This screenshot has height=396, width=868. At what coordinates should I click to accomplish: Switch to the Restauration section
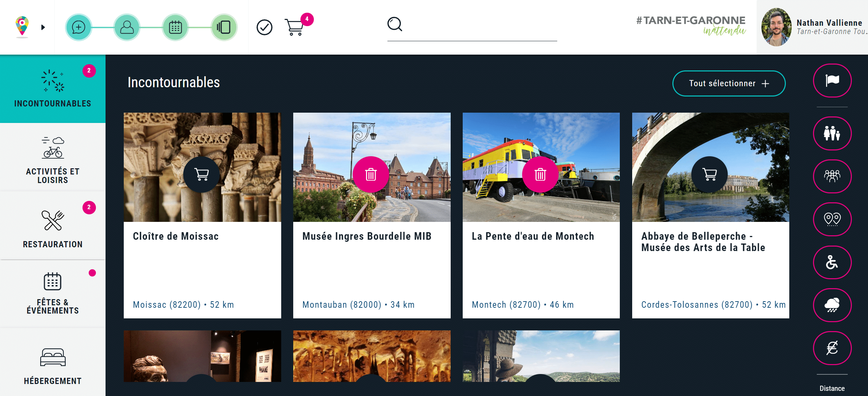pos(52,227)
